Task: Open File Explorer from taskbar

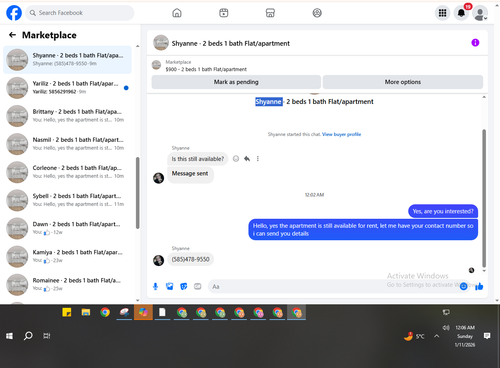Action: (86, 312)
